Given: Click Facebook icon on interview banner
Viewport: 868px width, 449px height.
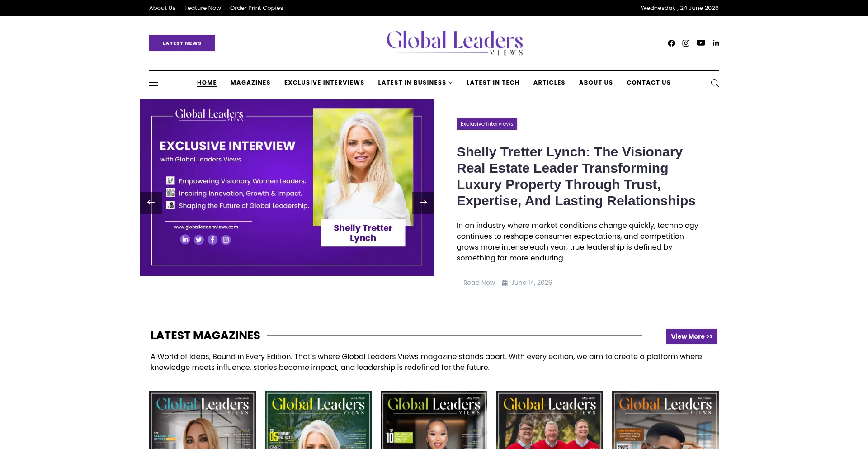Looking at the screenshot, I should click(212, 240).
